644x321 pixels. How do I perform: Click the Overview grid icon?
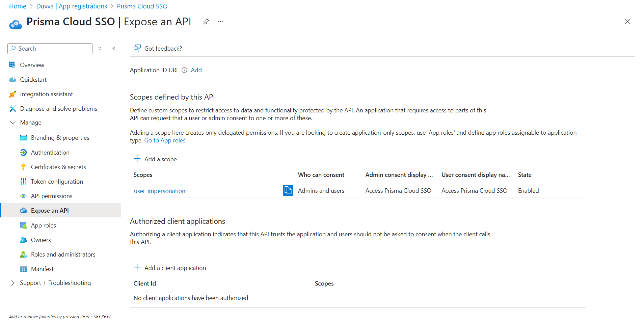[12, 65]
